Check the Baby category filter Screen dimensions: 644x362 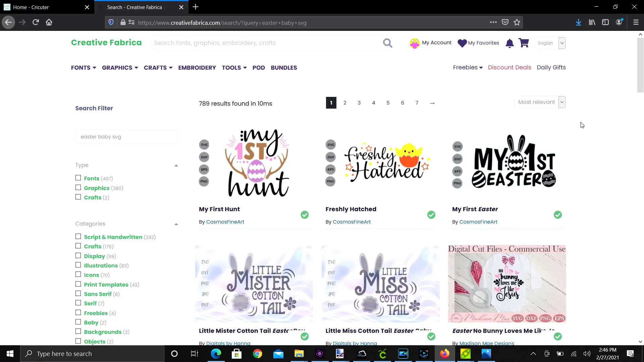click(78, 322)
